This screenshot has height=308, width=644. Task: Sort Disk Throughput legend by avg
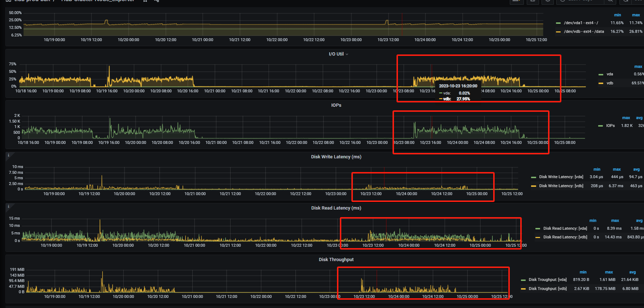click(632, 272)
